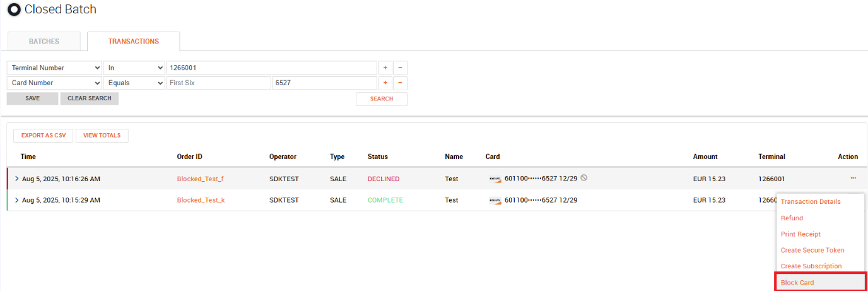Open the Blocked_Test_f order link
The width and height of the screenshot is (868, 291).
tap(200, 179)
